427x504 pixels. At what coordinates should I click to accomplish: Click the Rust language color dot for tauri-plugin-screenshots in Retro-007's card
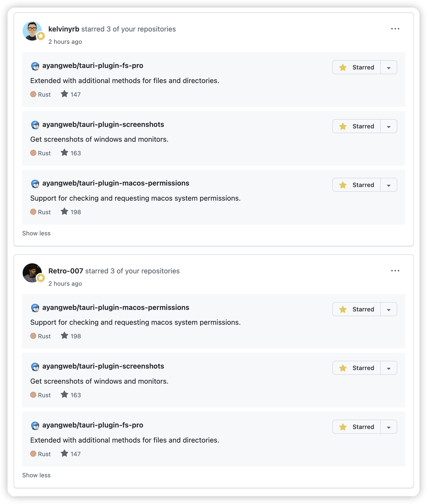tap(33, 395)
